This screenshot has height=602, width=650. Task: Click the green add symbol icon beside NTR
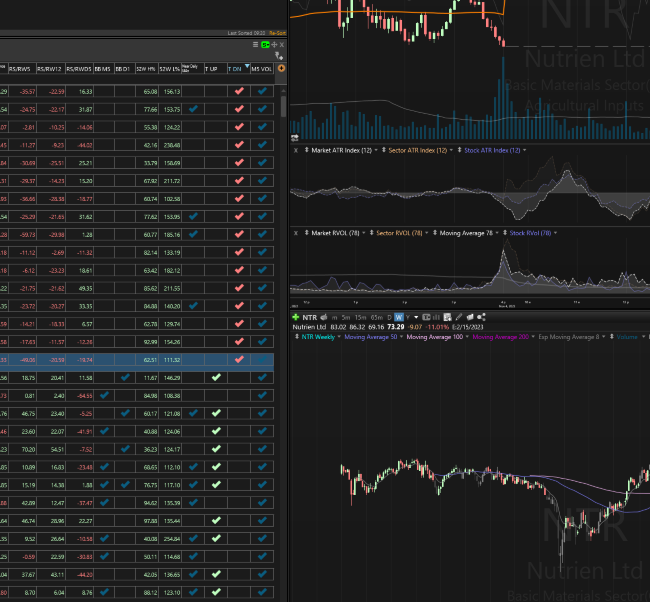coord(296,317)
